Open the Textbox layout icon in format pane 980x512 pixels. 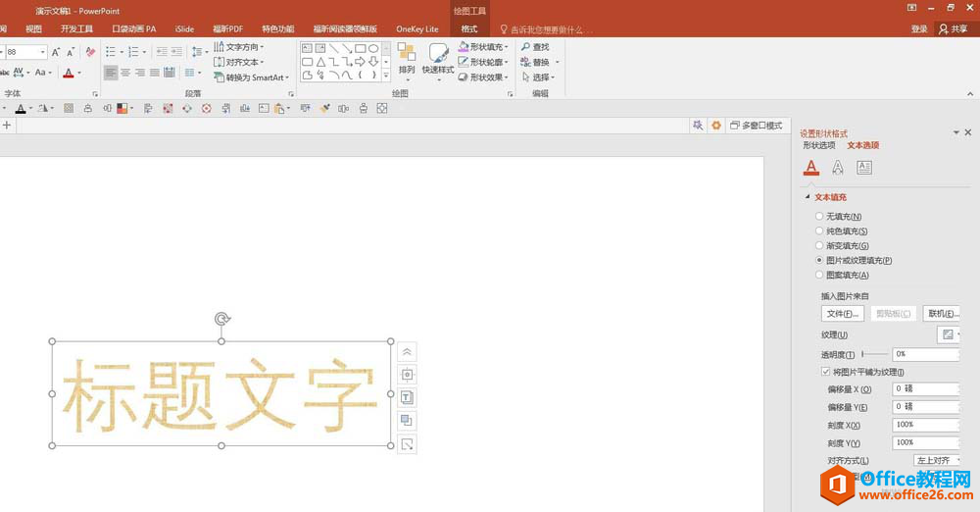coord(863,168)
